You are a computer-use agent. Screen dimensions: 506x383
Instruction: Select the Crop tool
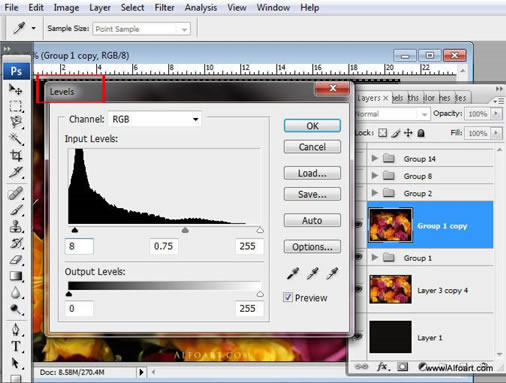click(x=15, y=155)
